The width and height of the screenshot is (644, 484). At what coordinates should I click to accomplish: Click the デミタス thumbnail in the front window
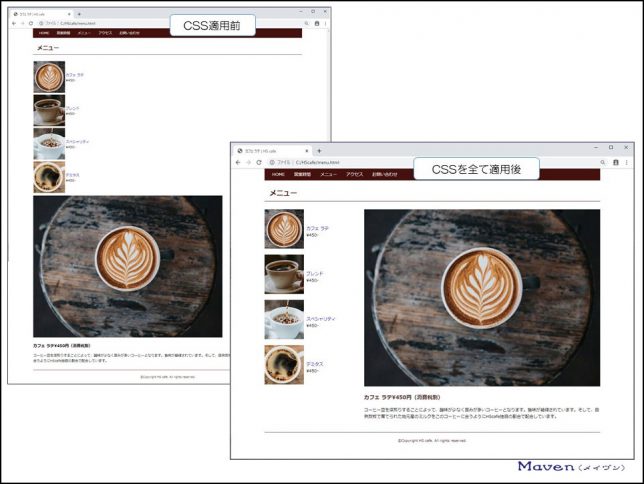[284, 364]
